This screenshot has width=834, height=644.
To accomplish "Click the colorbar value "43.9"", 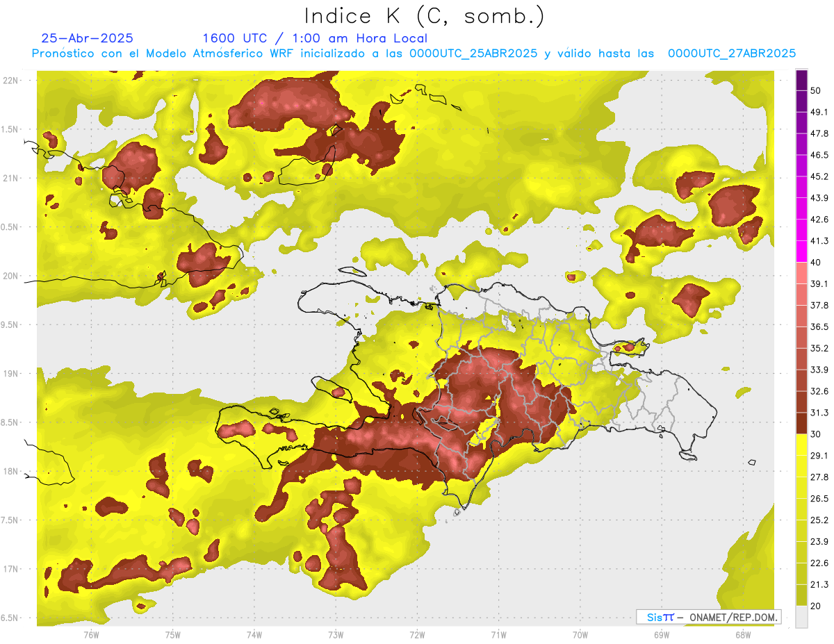I will (x=820, y=198).
